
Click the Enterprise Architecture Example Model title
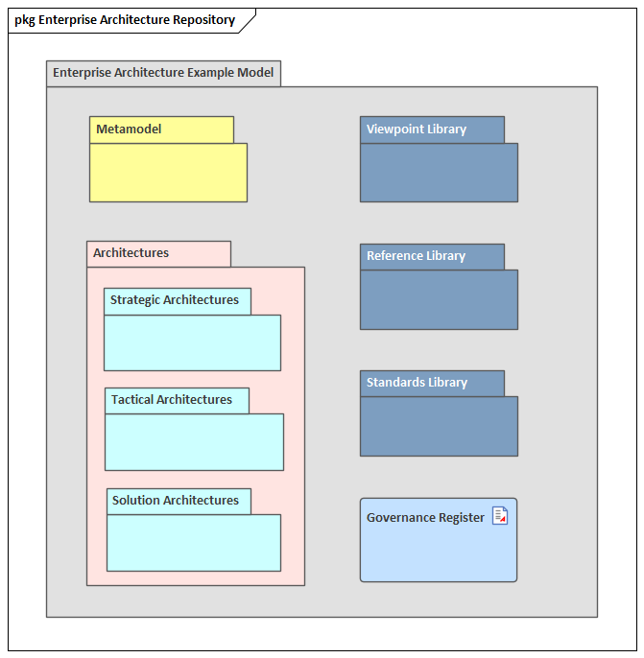[163, 73]
